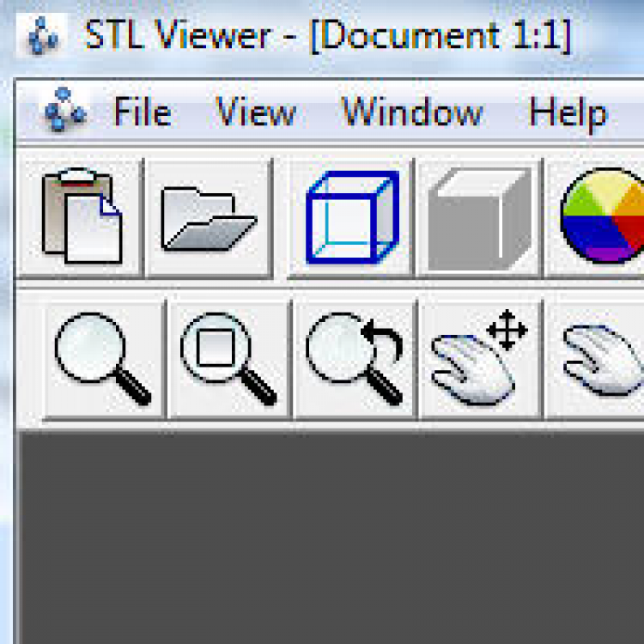The height and width of the screenshot is (644, 644).
Task: Open the View menu
Action: pos(256,112)
